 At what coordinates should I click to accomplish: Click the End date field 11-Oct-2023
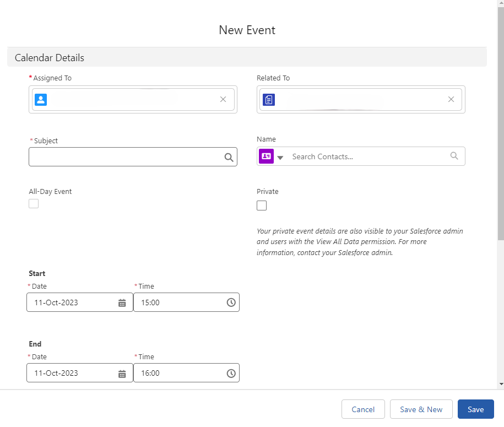pyautogui.click(x=80, y=373)
